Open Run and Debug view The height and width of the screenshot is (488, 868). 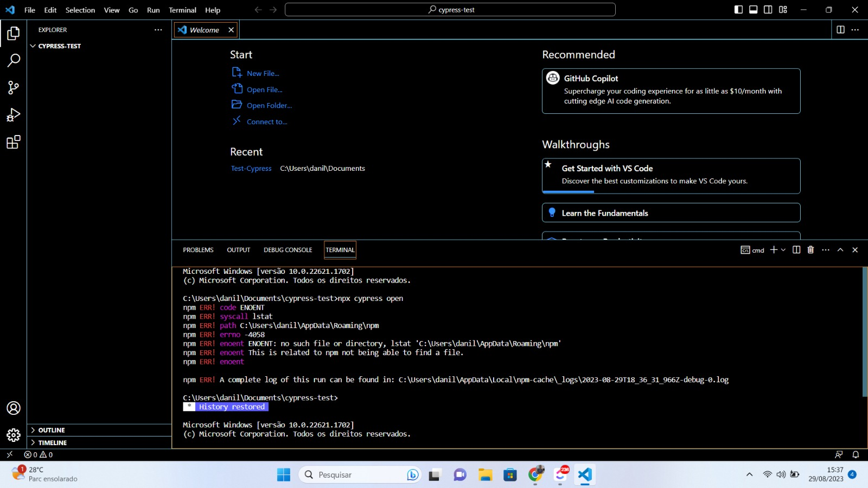(14, 114)
